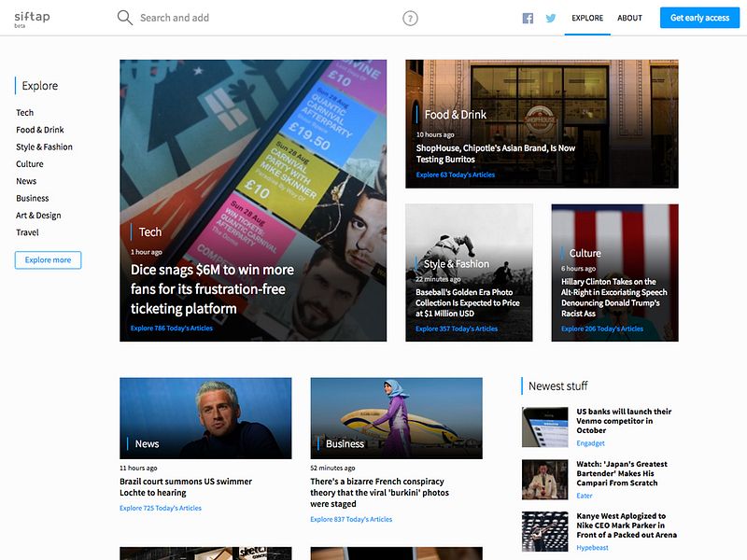This screenshot has width=747, height=560.
Task: Select Travel in Explore sidebar
Action: click(x=27, y=232)
